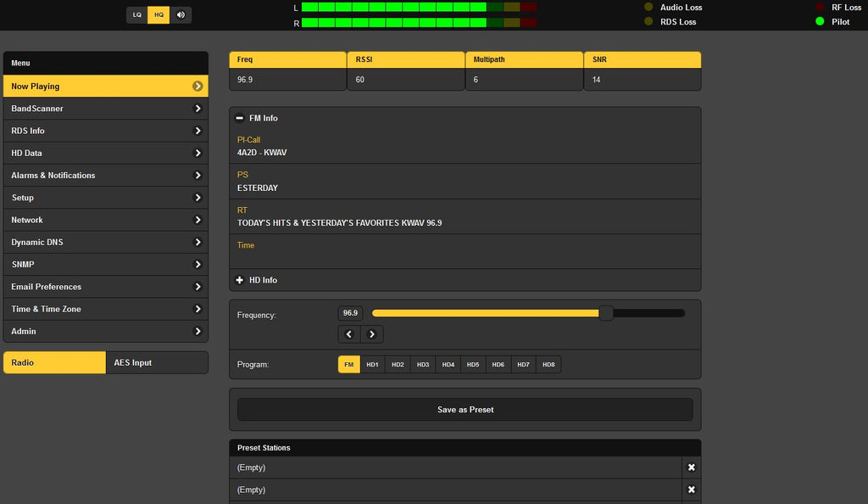This screenshot has height=504, width=868.
Task: Select the second (Empty) preset row
Action: coord(455,490)
